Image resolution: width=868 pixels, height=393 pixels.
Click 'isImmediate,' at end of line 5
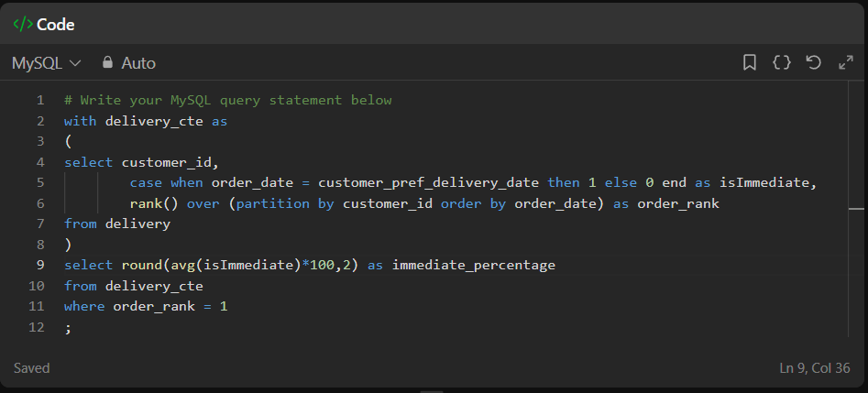click(768, 183)
